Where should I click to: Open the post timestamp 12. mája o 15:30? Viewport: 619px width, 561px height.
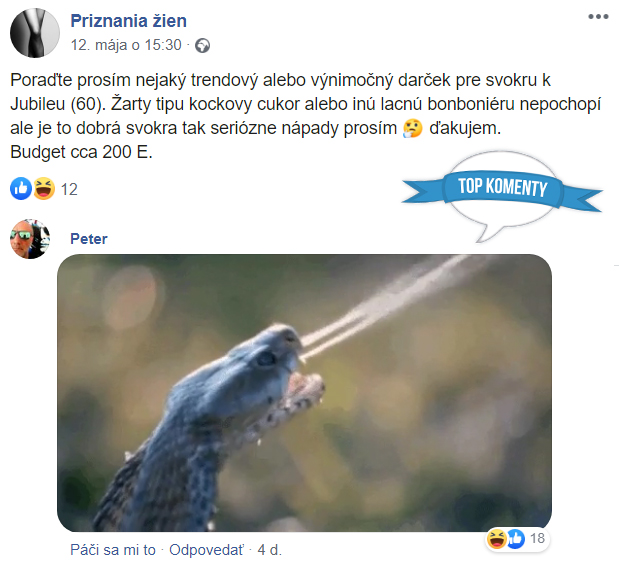click(x=126, y=45)
